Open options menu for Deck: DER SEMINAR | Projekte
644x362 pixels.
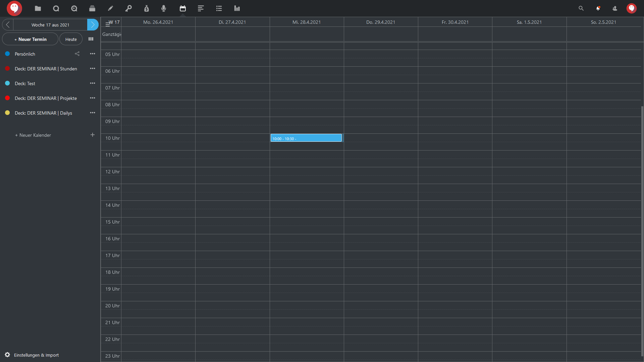point(93,98)
